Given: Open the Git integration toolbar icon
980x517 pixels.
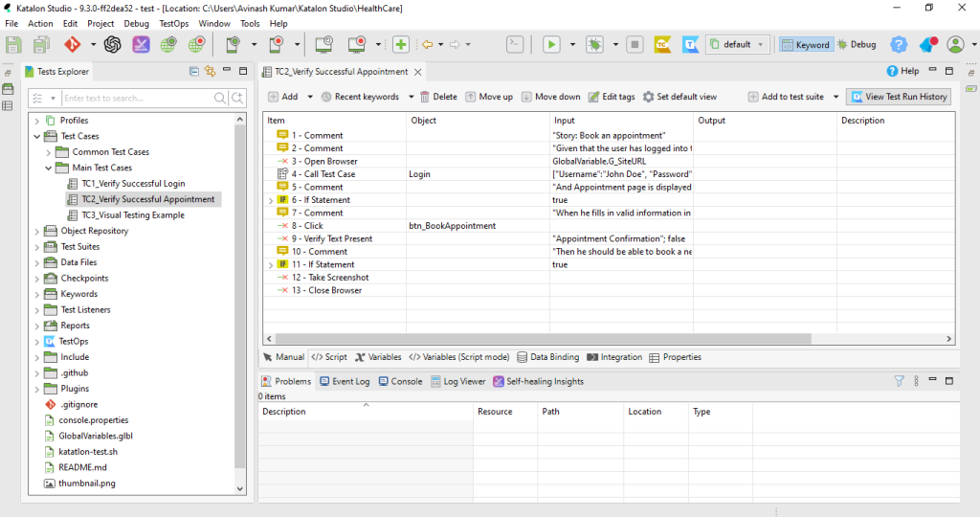Looking at the screenshot, I should coord(73,44).
